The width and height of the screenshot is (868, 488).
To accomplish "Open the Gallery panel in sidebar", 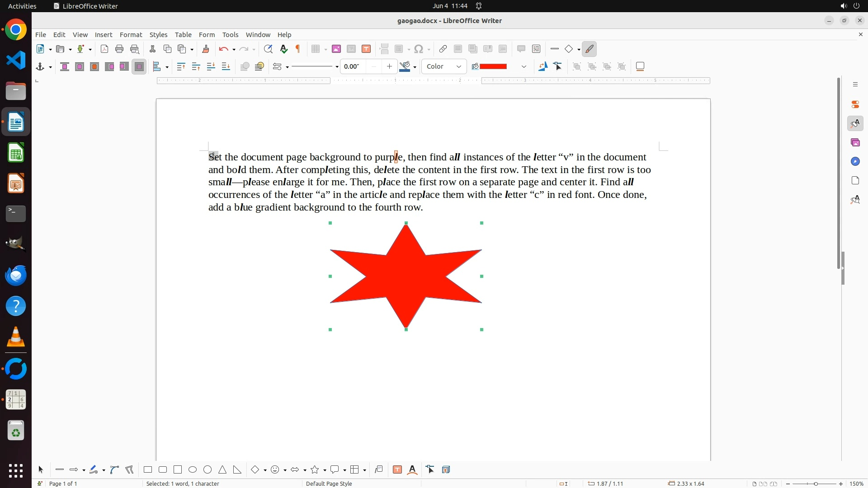I will (855, 143).
